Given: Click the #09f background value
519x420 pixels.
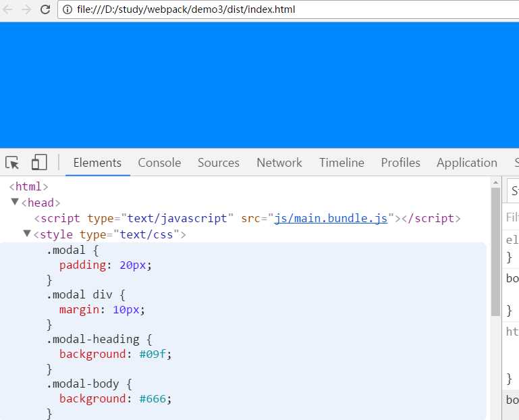Looking at the screenshot, I should (153, 354).
